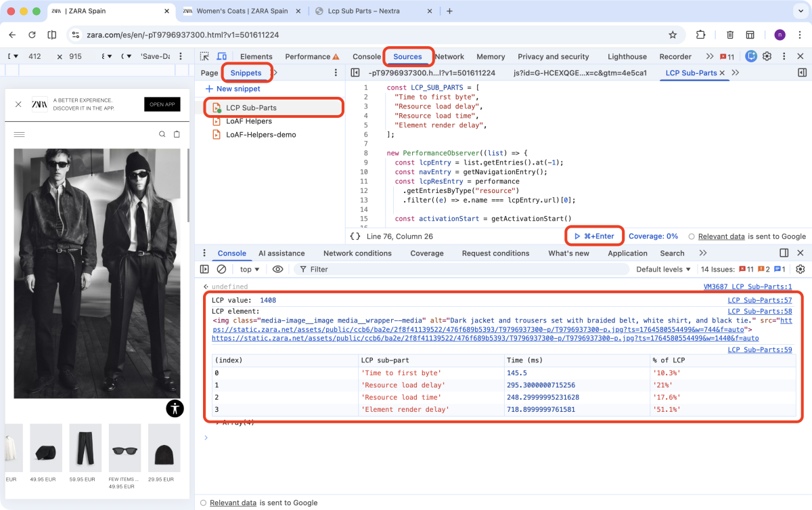The image size is (812, 510).
Task: Toggle the device toolbar icon
Action: [x=221, y=56]
